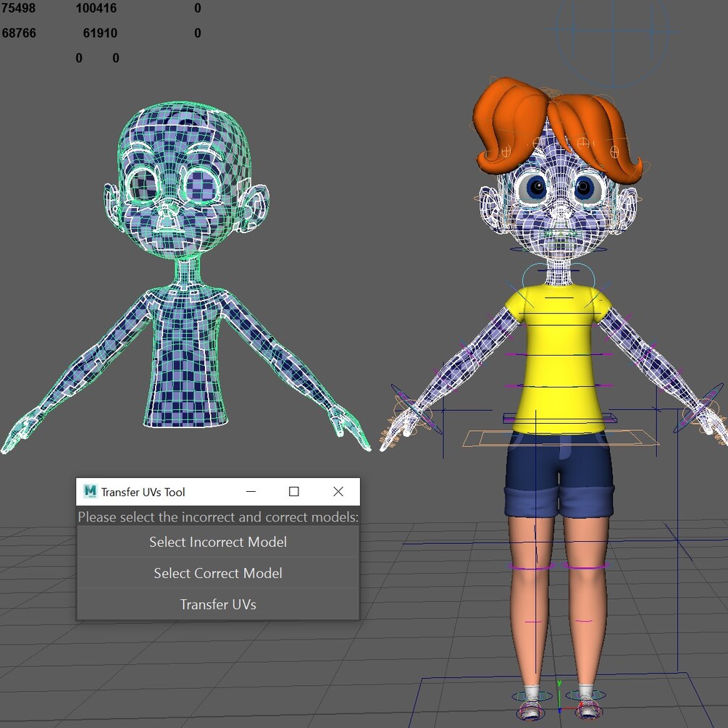Select the blue shorts mesh
The height and width of the screenshot is (728, 728).
pos(559,474)
